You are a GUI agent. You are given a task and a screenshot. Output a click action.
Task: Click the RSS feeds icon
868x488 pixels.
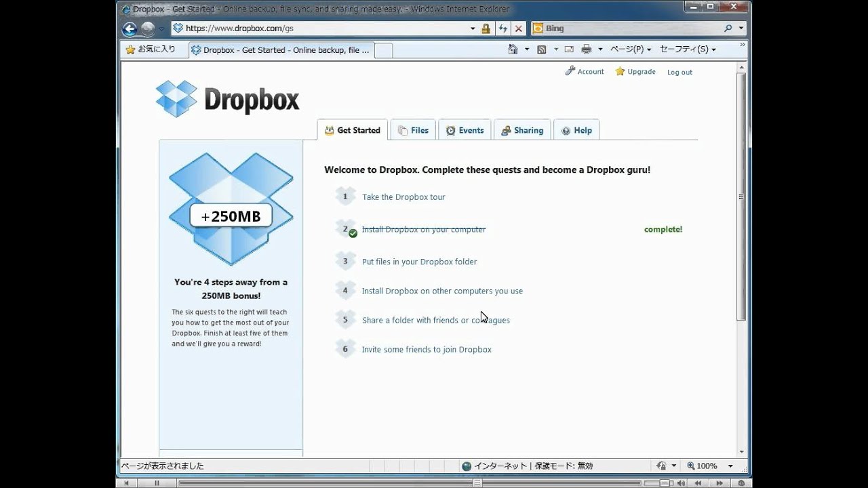[x=542, y=49]
